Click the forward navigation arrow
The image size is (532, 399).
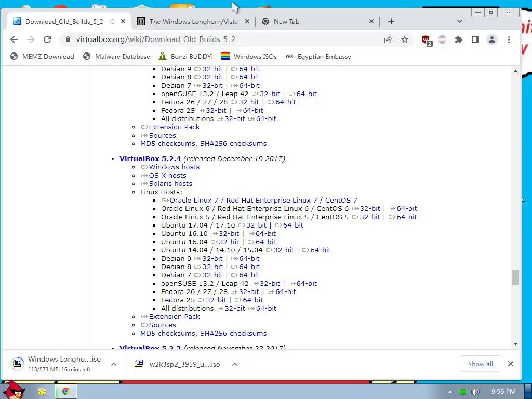coord(31,39)
